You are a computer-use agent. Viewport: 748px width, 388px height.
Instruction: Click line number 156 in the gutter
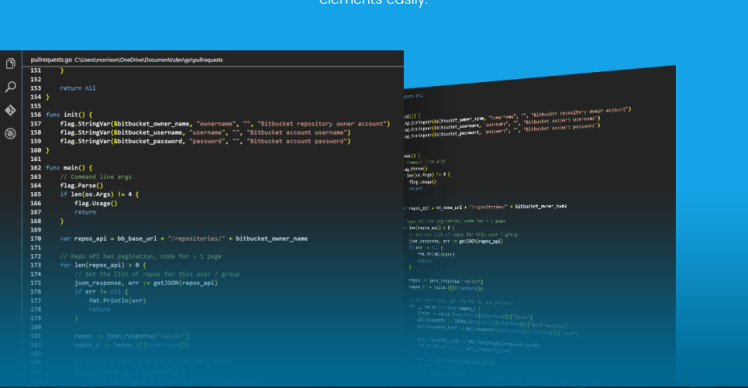[x=36, y=115]
